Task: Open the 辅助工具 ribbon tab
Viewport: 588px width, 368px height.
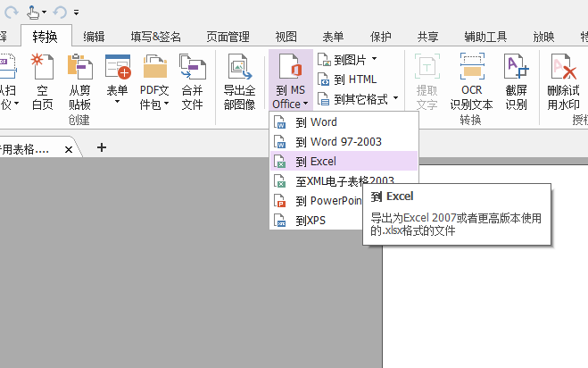Action: click(485, 37)
